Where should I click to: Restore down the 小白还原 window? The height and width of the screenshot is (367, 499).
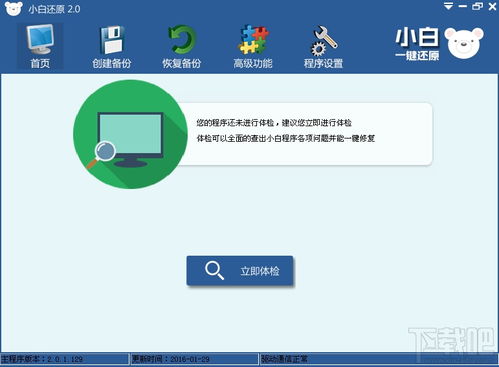coord(477,6)
